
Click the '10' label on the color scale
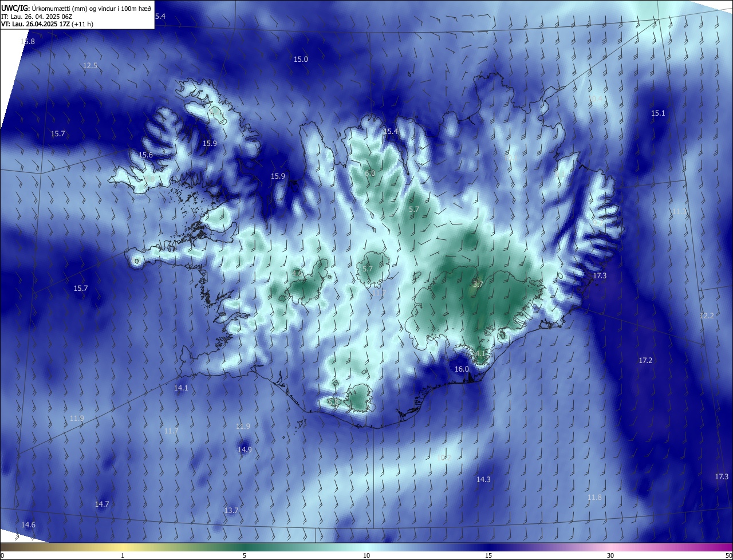tap(366, 556)
